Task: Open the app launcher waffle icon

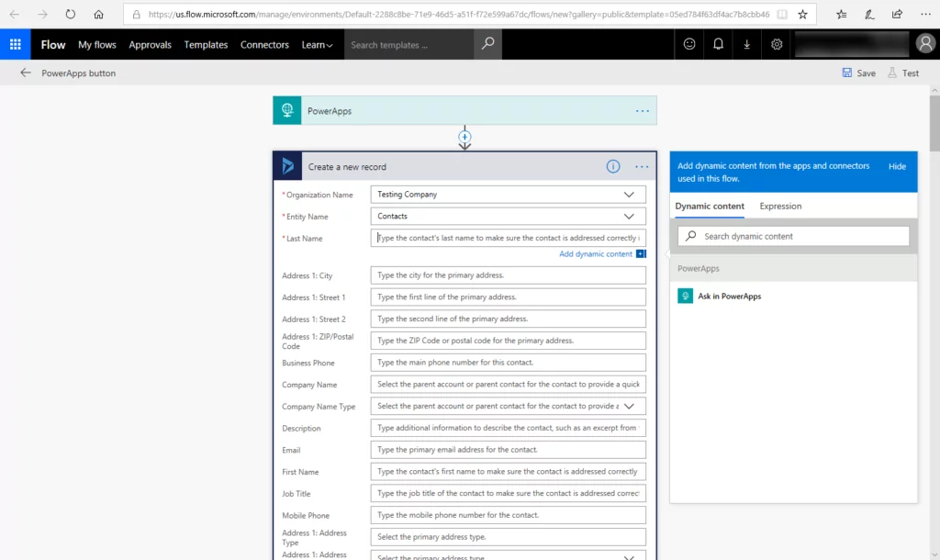Action: 15,44
